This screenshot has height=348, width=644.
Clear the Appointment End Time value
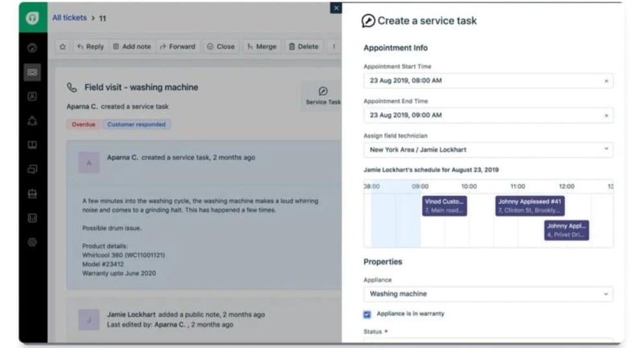click(606, 115)
